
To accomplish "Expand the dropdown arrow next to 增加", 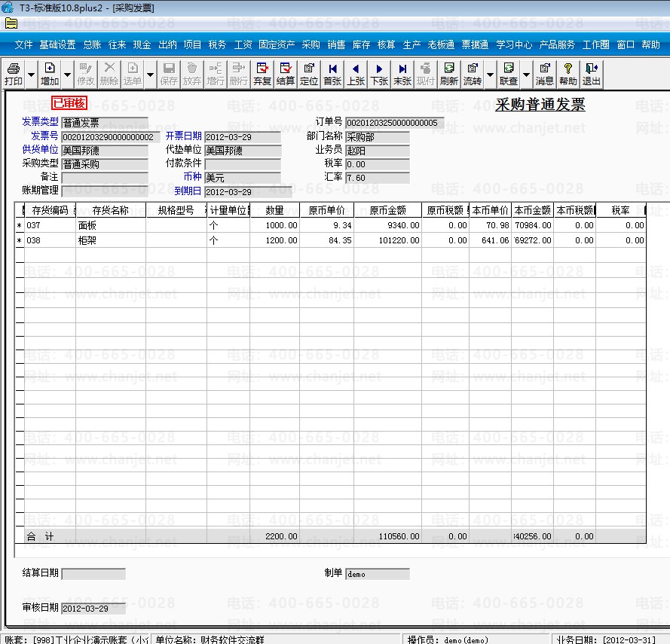I will point(67,75).
